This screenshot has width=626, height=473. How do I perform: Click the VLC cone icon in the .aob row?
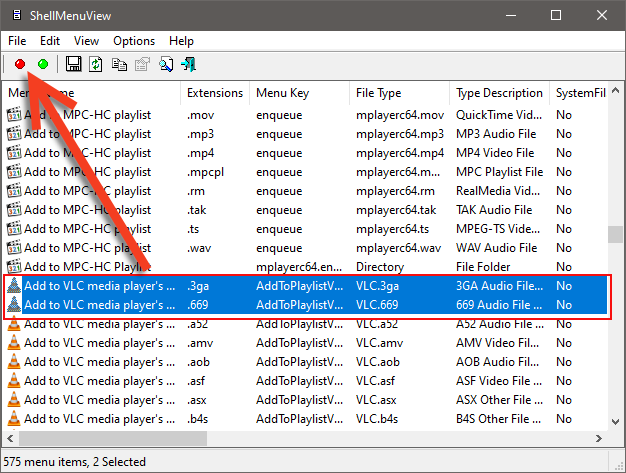pos(14,362)
